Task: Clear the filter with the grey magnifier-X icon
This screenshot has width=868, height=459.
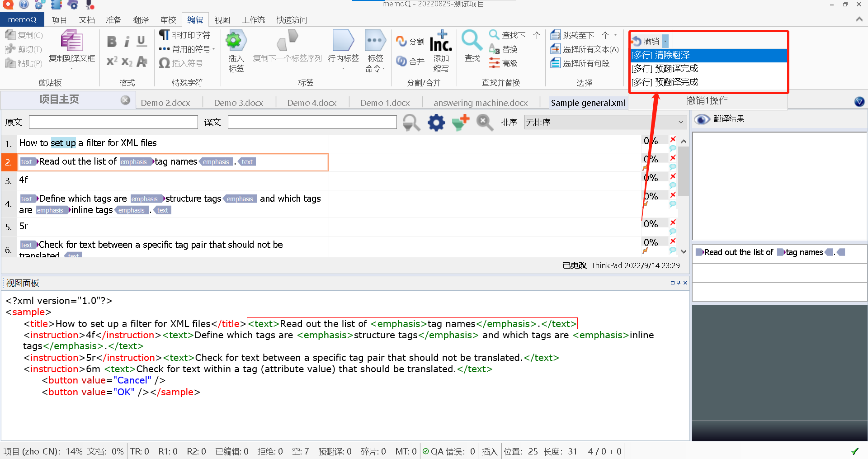Action: pyautogui.click(x=485, y=123)
